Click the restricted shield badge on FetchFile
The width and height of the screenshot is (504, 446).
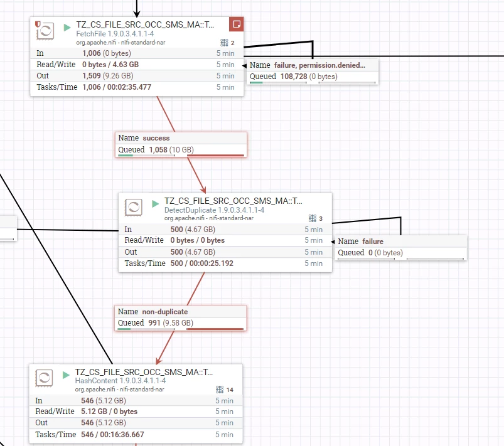[38, 24]
